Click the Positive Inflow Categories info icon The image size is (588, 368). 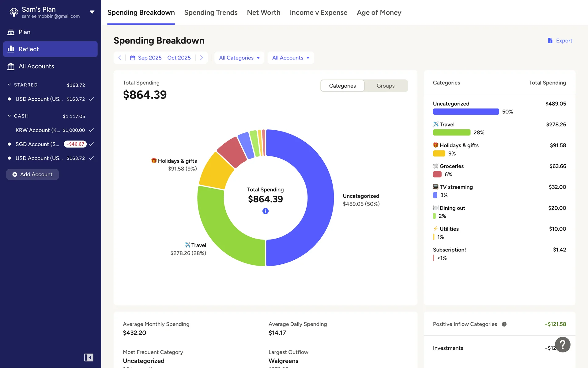(x=504, y=324)
